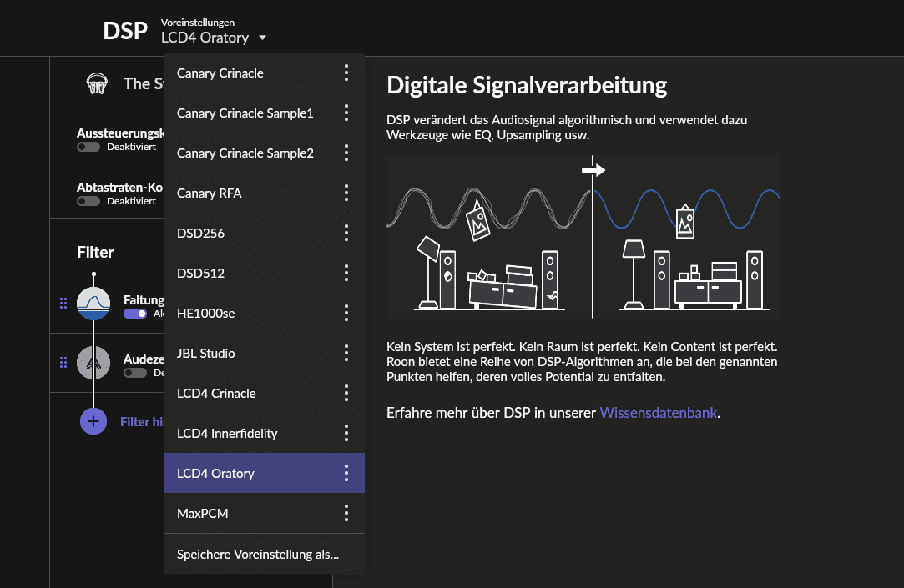Click the headphone zone icon

[97, 83]
